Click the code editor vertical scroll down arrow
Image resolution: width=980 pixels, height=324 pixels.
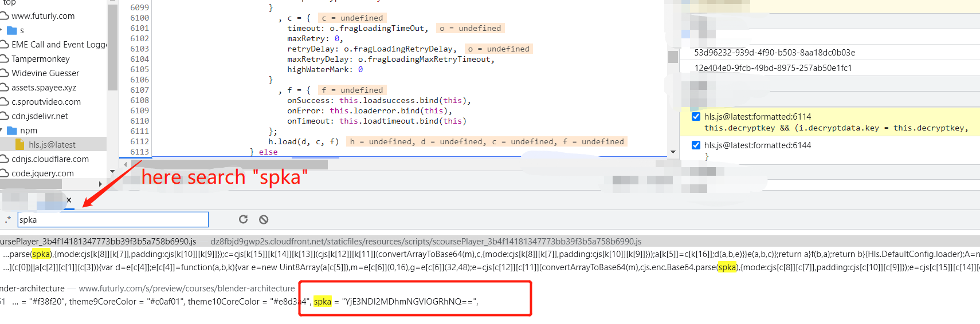pyautogui.click(x=673, y=152)
